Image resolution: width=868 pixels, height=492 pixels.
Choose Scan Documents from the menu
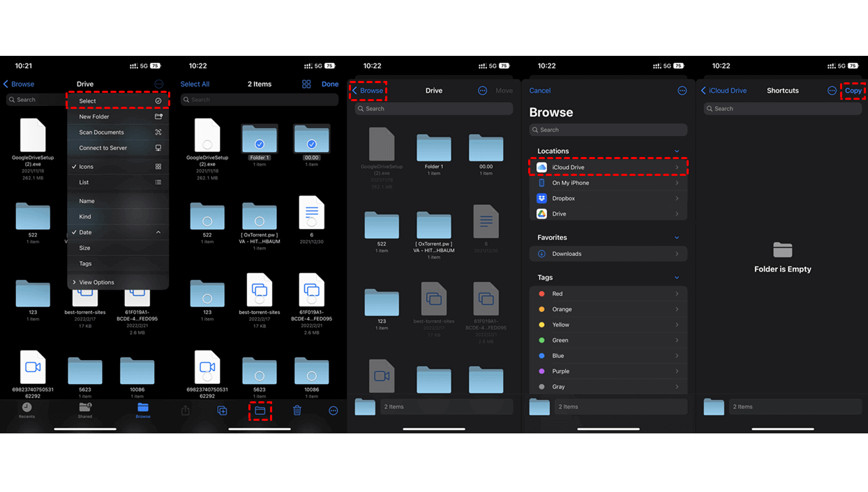click(118, 132)
